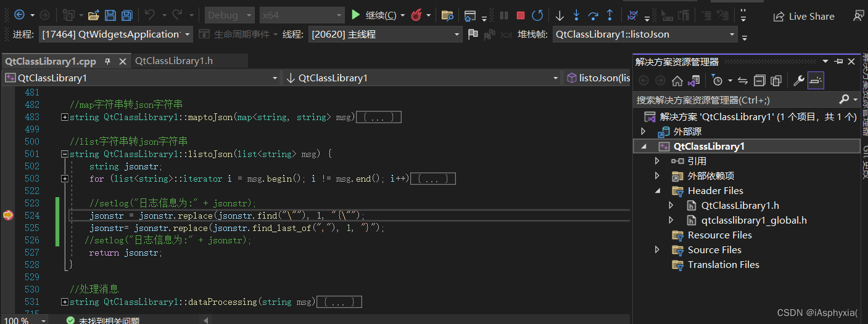Click the Home icon in Solution Explorer

677,81
